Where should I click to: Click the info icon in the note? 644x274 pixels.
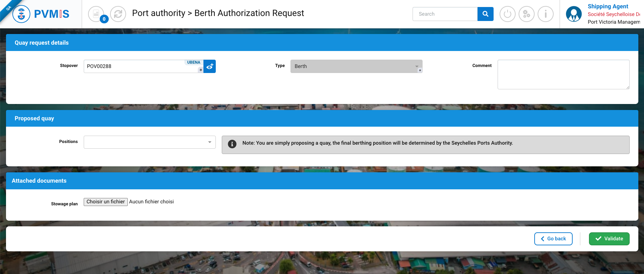[x=232, y=144]
